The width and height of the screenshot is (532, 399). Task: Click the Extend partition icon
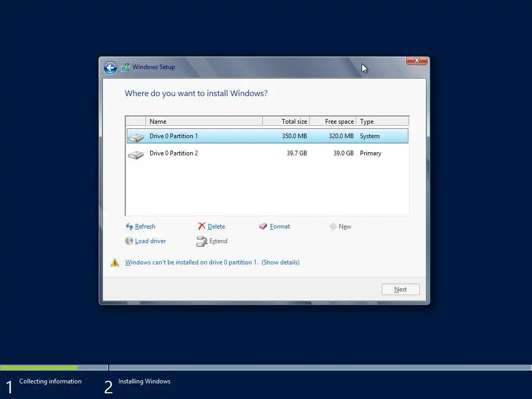(202, 241)
